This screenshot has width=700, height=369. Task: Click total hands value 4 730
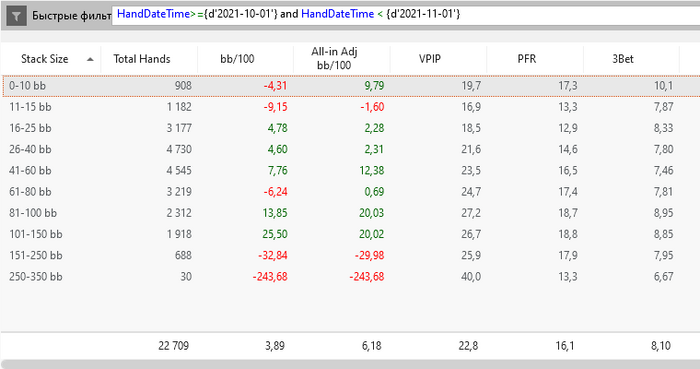179,149
